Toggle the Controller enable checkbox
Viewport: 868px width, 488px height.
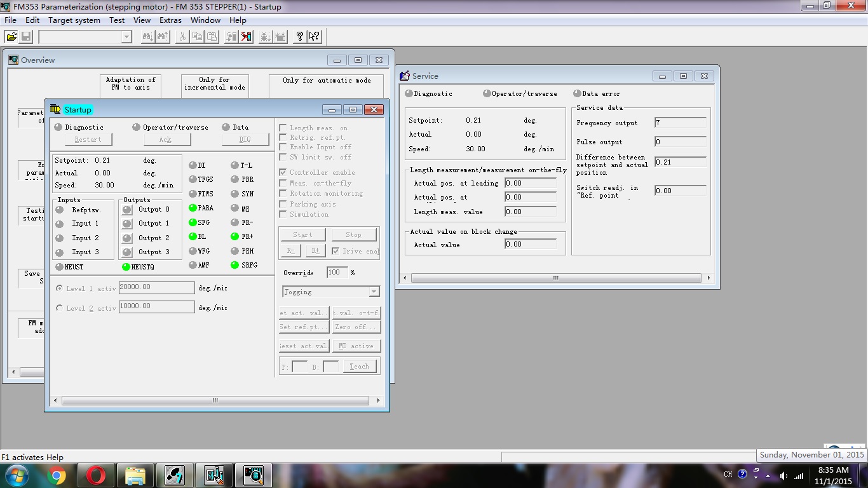(x=283, y=172)
